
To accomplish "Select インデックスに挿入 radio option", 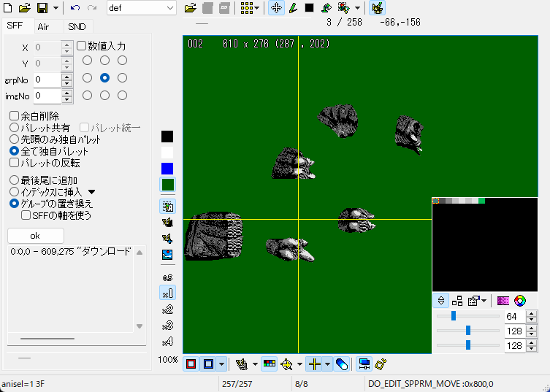I will tap(15, 192).
